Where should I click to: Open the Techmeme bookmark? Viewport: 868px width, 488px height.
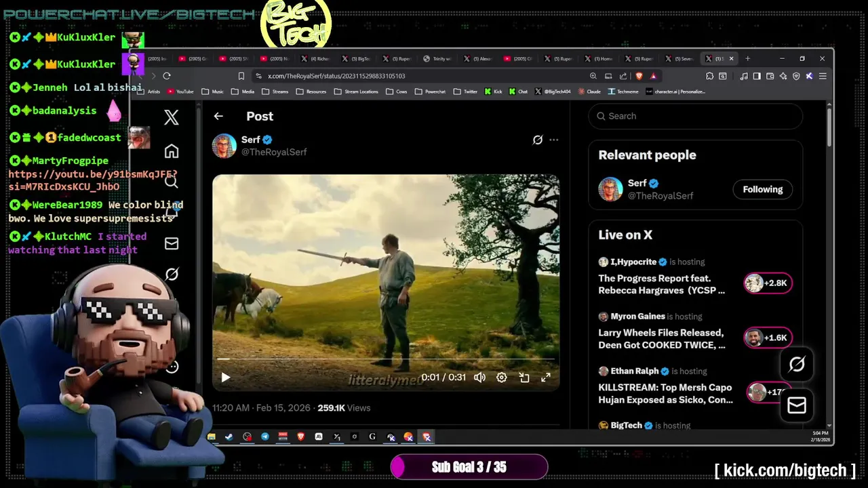pyautogui.click(x=623, y=91)
